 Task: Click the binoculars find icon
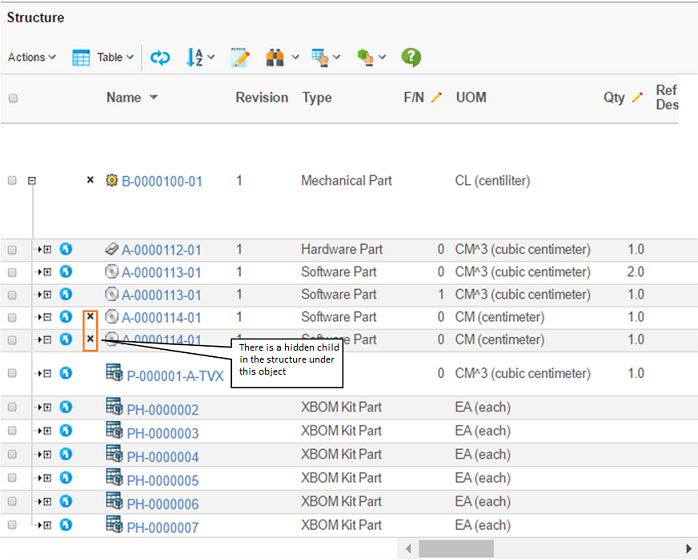[x=276, y=58]
